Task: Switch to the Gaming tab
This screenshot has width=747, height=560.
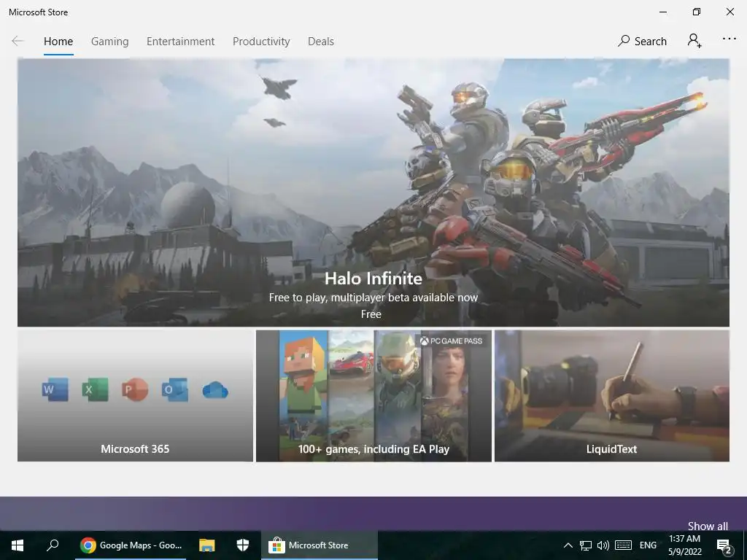Action: pyautogui.click(x=109, y=42)
